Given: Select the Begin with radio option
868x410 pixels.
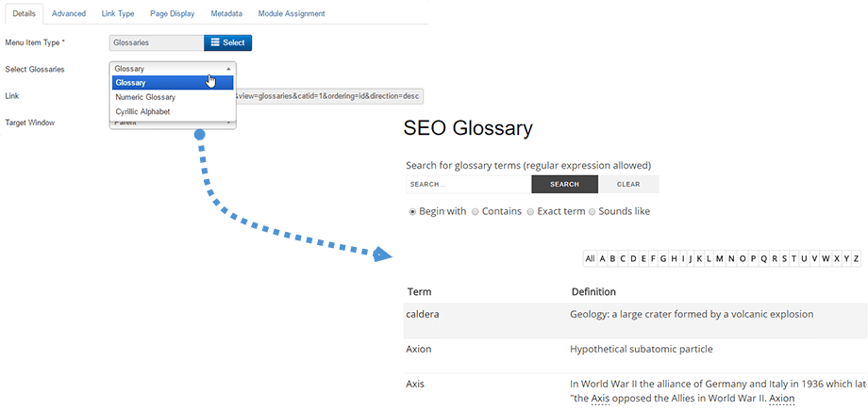Looking at the screenshot, I should 412,212.
